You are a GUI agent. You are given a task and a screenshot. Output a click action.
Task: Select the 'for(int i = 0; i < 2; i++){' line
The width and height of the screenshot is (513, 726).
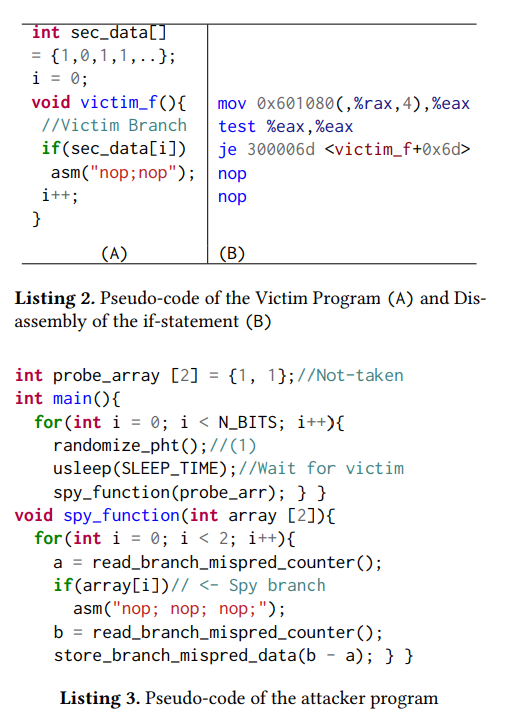(x=165, y=538)
